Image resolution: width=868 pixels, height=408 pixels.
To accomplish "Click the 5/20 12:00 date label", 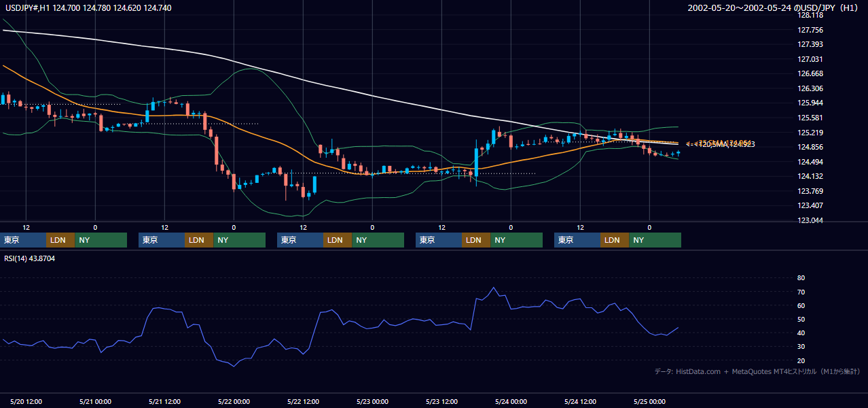I will pos(26,401).
